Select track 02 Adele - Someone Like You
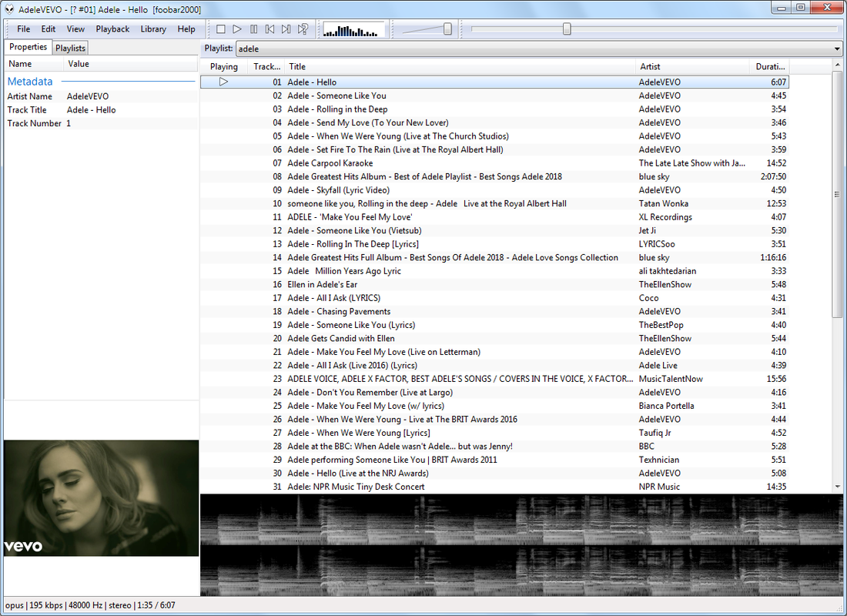Viewport: 847px width, 616px height. click(x=494, y=95)
